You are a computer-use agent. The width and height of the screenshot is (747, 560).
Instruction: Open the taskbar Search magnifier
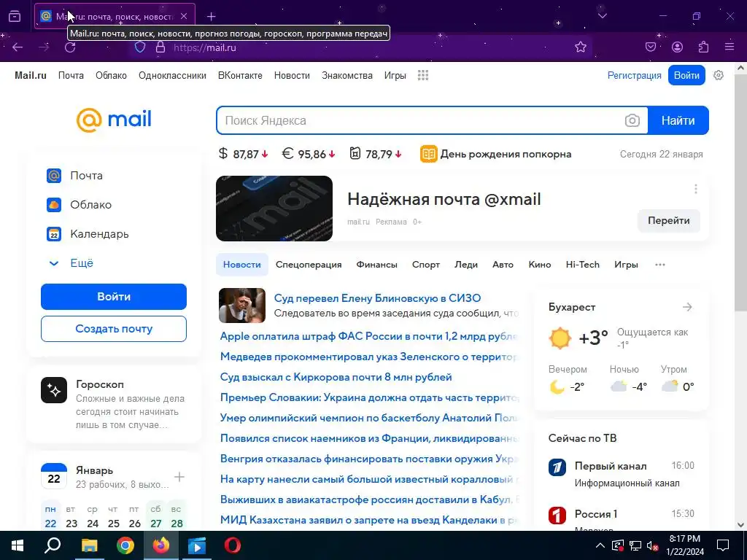(53, 545)
